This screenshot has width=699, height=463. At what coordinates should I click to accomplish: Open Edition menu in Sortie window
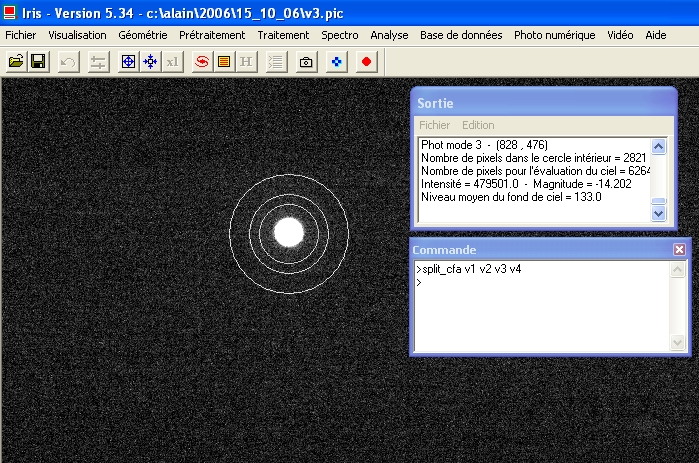pos(478,125)
